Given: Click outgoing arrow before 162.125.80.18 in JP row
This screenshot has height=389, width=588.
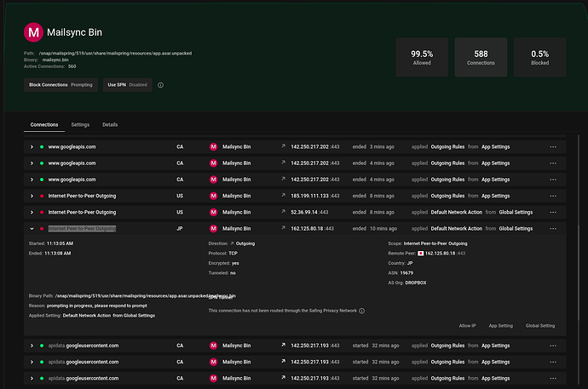Looking at the screenshot, I should click(x=283, y=227).
